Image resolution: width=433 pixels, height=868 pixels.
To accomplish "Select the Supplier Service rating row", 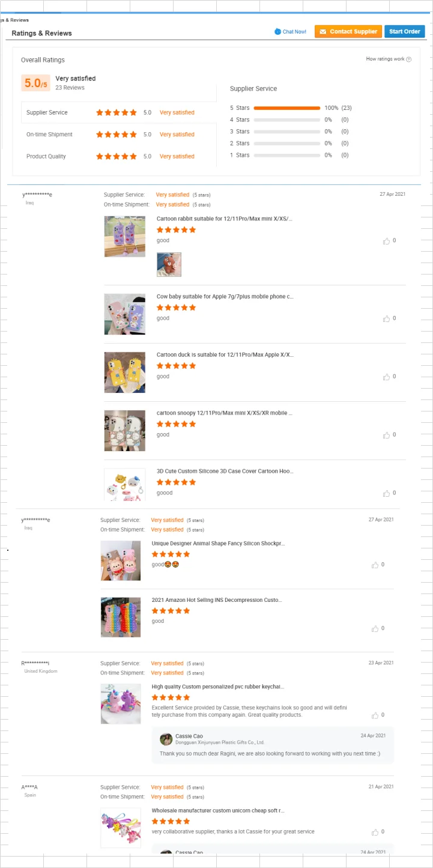I will click(x=115, y=112).
